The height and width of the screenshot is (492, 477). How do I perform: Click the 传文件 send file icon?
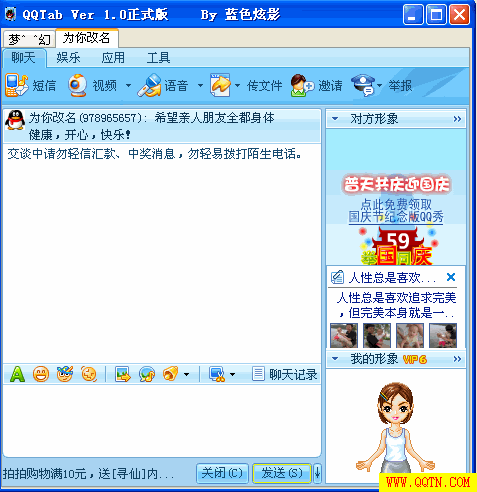pyautogui.click(x=220, y=85)
